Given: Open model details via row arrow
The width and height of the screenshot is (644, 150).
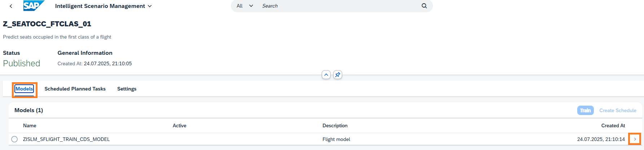Looking at the screenshot, I should [x=635, y=139].
